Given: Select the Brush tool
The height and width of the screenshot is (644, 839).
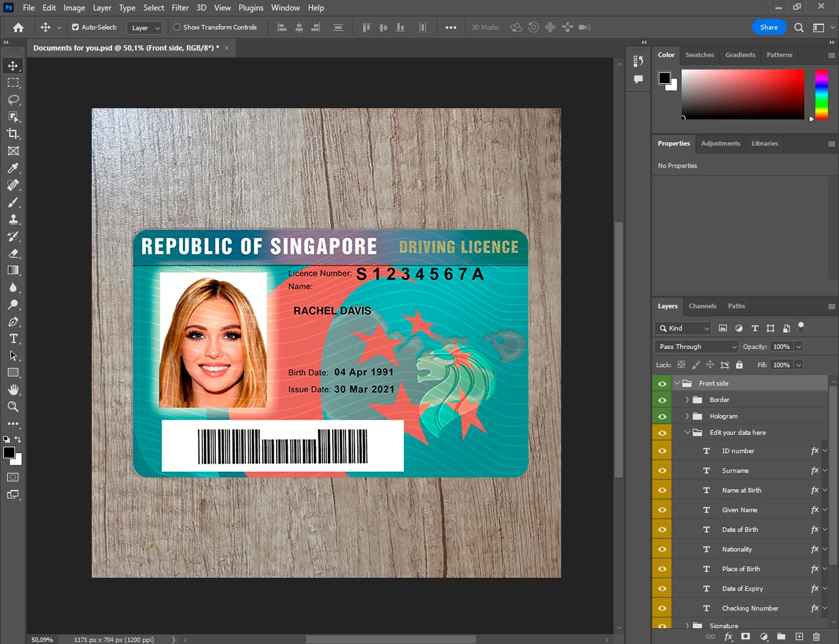Looking at the screenshot, I should pos(13,202).
